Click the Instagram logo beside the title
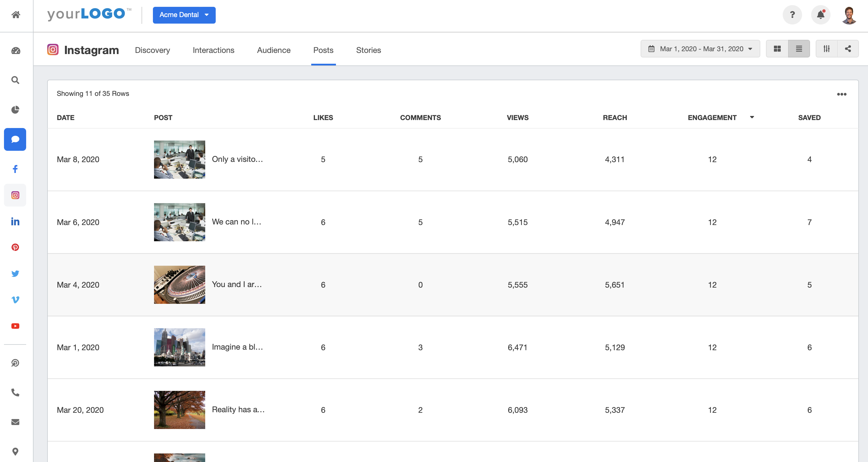The image size is (868, 462). coord(53,49)
